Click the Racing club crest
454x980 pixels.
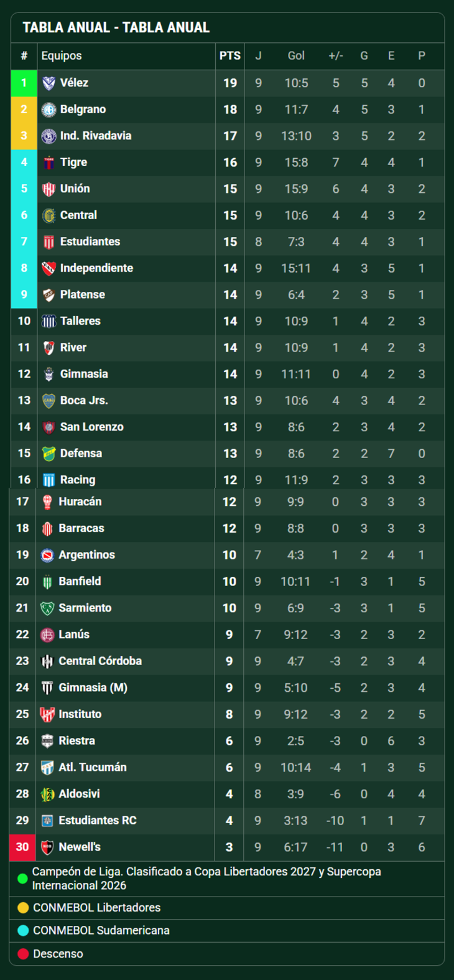pyautogui.click(x=49, y=480)
